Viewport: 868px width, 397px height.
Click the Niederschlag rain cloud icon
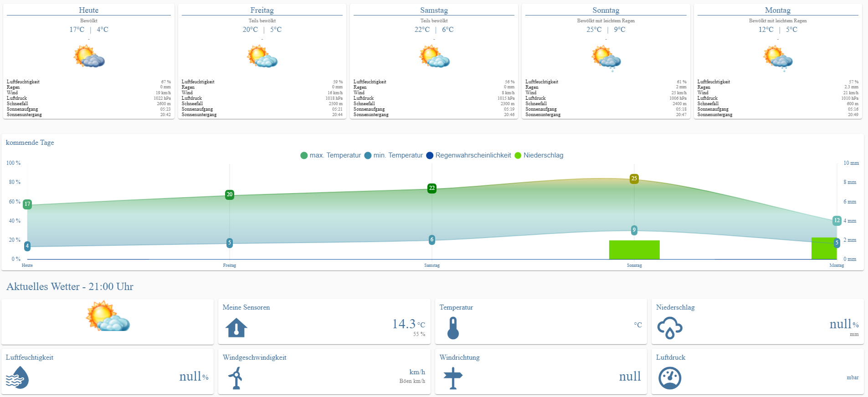[x=670, y=328]
